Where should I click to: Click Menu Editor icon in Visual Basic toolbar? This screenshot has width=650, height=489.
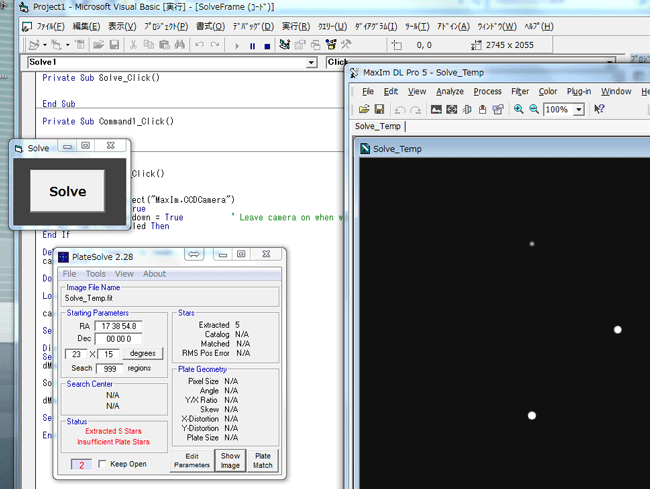(80, 45)
